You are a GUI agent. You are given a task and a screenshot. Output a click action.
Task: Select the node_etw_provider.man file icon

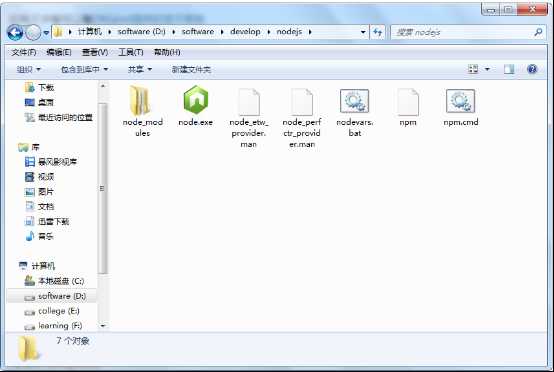[x=249, y=102]
